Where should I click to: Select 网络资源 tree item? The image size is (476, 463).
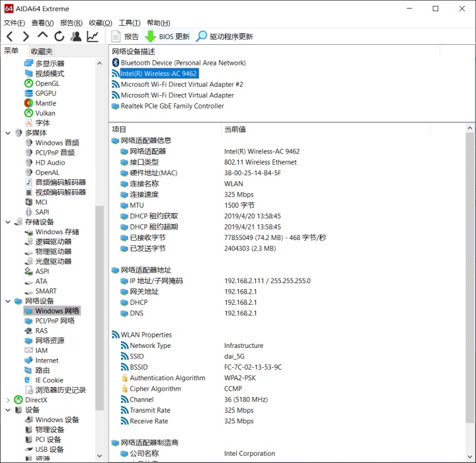(45, 341)
